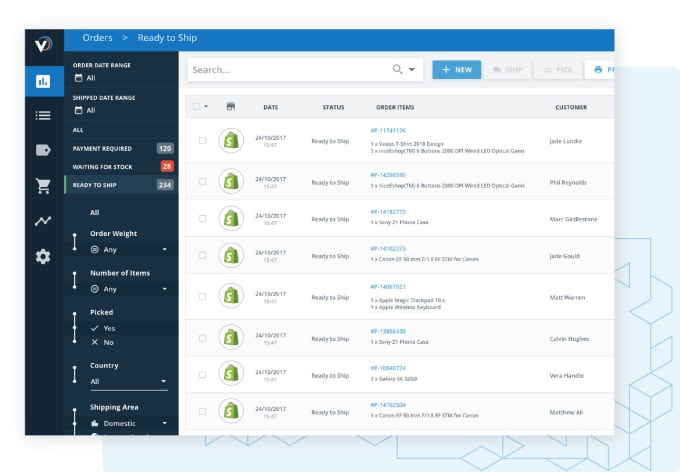680x472 pixels.
Task: Click the New button
Action: (x=456, y=70)
